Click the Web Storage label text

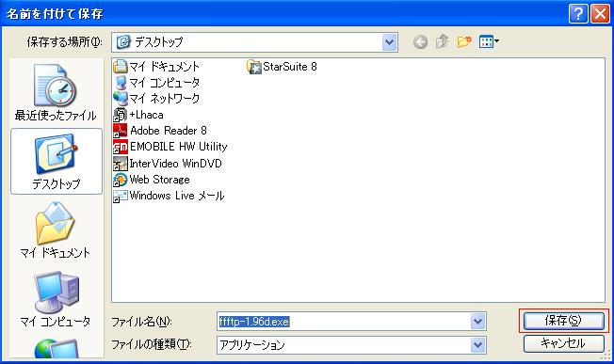coord(160,180)
